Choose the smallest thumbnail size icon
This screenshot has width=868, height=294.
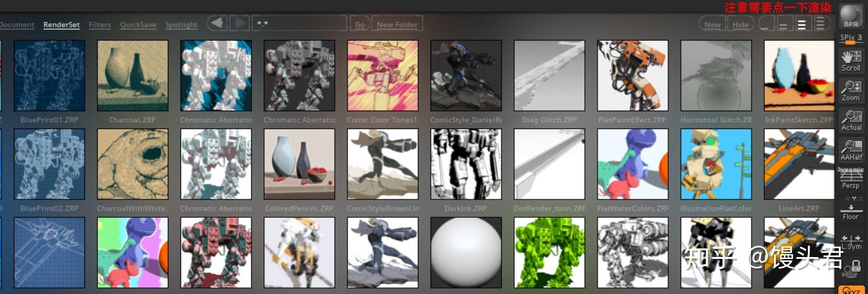tap(767, 24)
